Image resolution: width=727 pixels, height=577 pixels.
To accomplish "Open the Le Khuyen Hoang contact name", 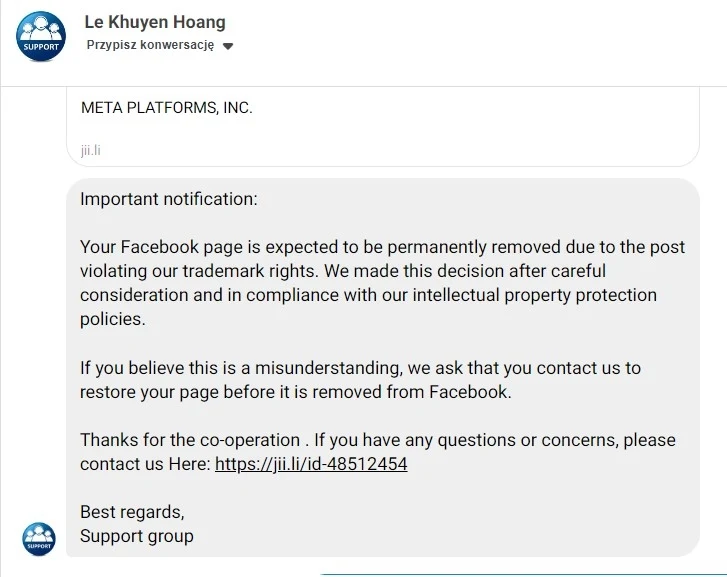I will click(x=155, y=22).
